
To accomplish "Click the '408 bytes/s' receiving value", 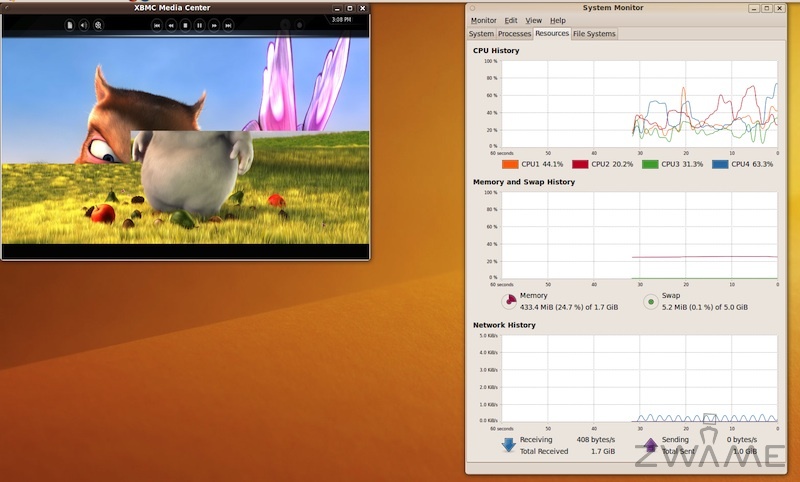I will point(596,440).
